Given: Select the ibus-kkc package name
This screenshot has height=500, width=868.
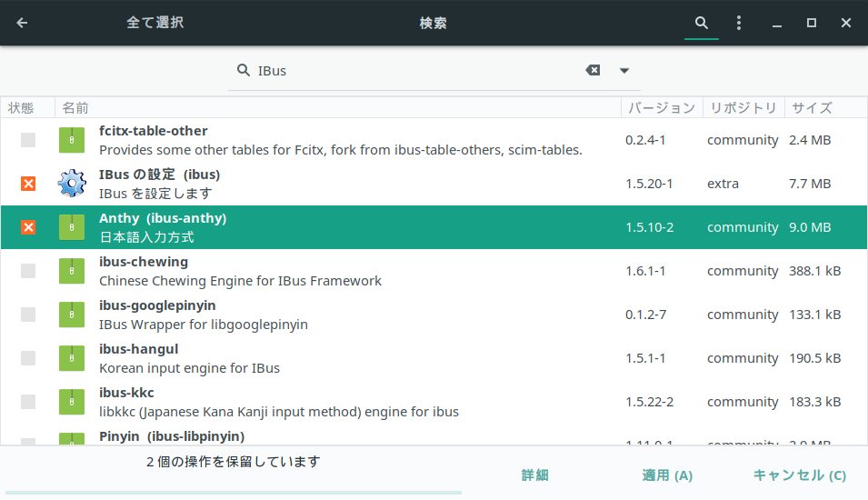Looking at the screenshot, I should [x=126, y=393].
